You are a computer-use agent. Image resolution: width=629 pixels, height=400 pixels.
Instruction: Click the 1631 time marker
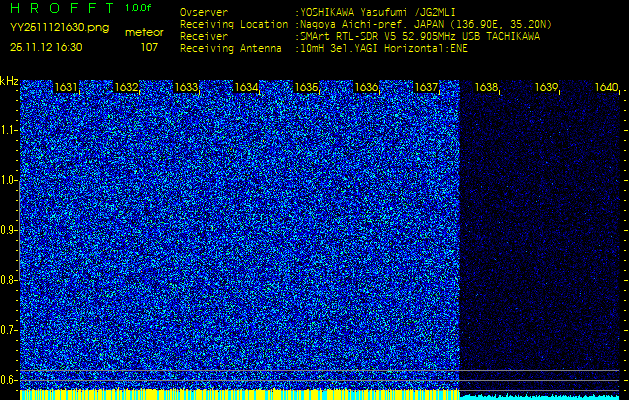point(66,87)
